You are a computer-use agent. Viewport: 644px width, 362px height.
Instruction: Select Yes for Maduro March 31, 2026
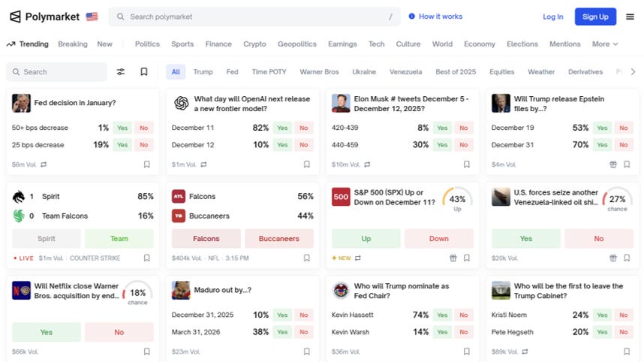pos(282,332)
